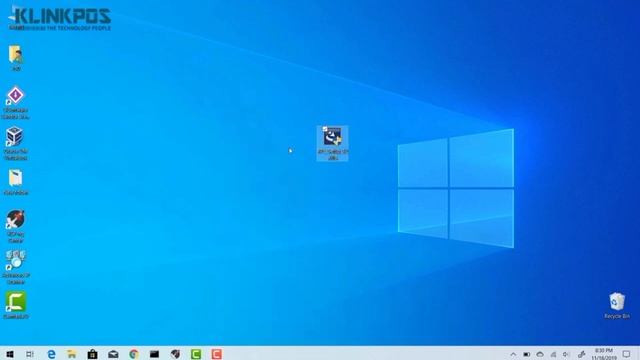Select the VirtualBox cube desktop icon

[x=16, y=144]
